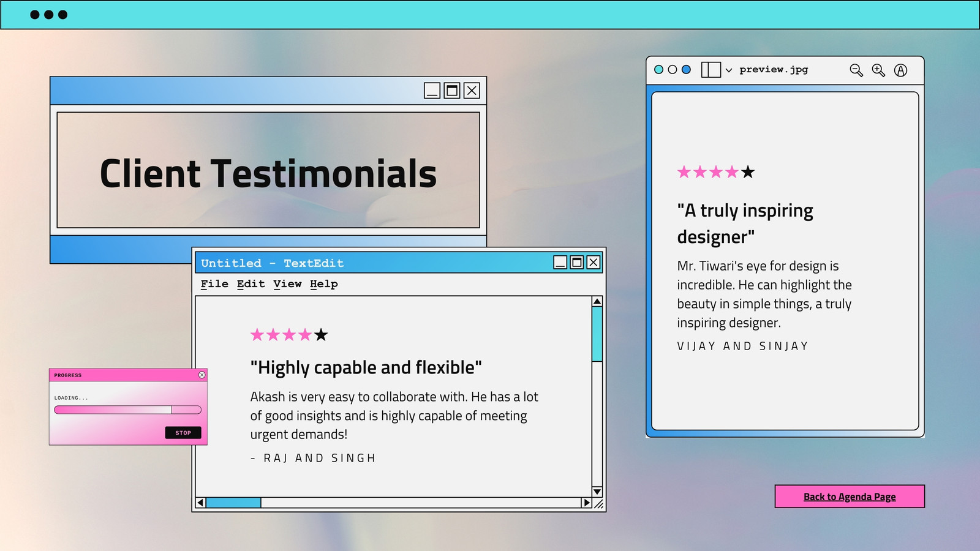
Task: Open the File menu in TextEdit
Action: [214, 284]
